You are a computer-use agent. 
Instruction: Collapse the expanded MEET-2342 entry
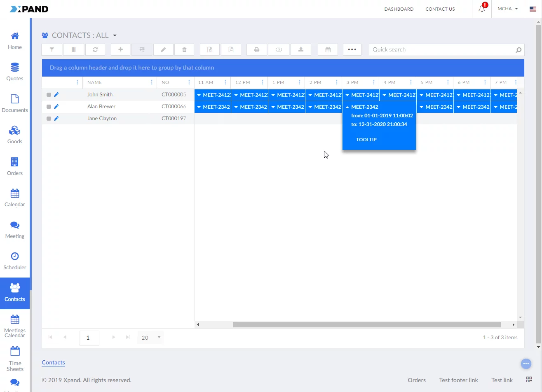[x=347, y=107]
